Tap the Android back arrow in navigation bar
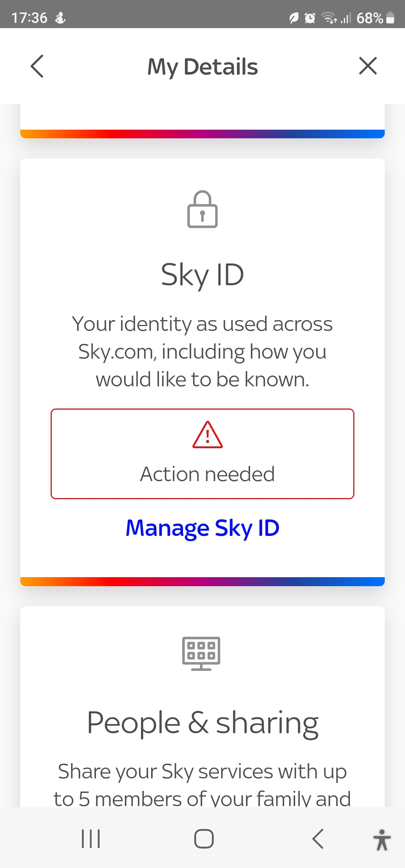The width and height of the screenshot is (405, 868). (318, 838)
